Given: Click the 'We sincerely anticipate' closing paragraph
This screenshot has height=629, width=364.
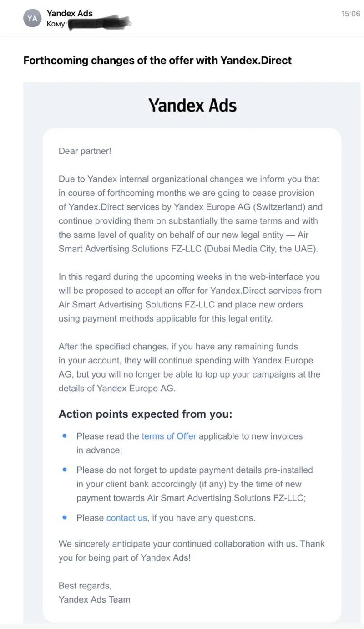Looking at the screenshot, I should 192,551.
